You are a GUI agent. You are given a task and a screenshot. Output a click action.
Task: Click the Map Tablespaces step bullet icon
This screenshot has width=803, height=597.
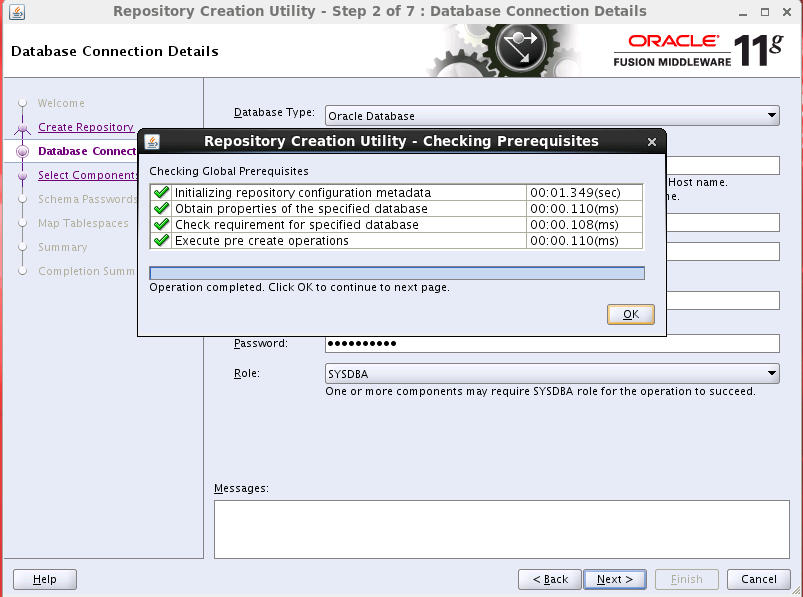click(x=23, y=223)
